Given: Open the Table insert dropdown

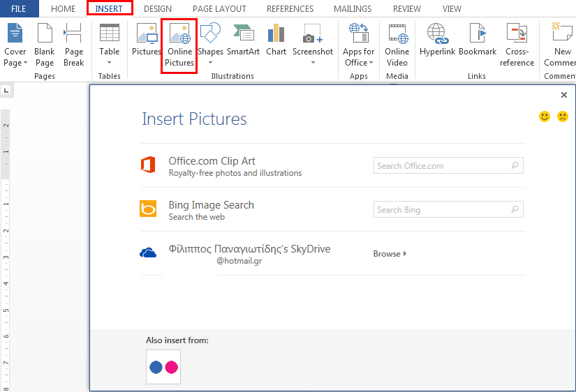Looking at the screenshot, I should (x=110, y=45).
